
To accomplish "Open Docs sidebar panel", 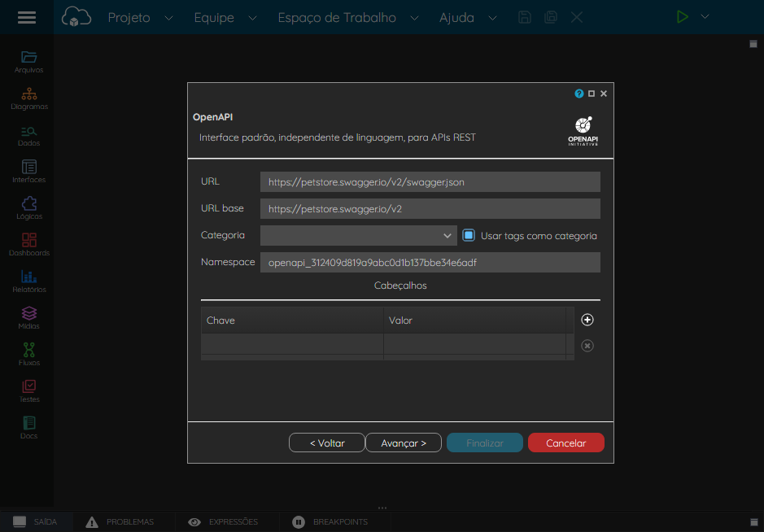I will (28, 428).
